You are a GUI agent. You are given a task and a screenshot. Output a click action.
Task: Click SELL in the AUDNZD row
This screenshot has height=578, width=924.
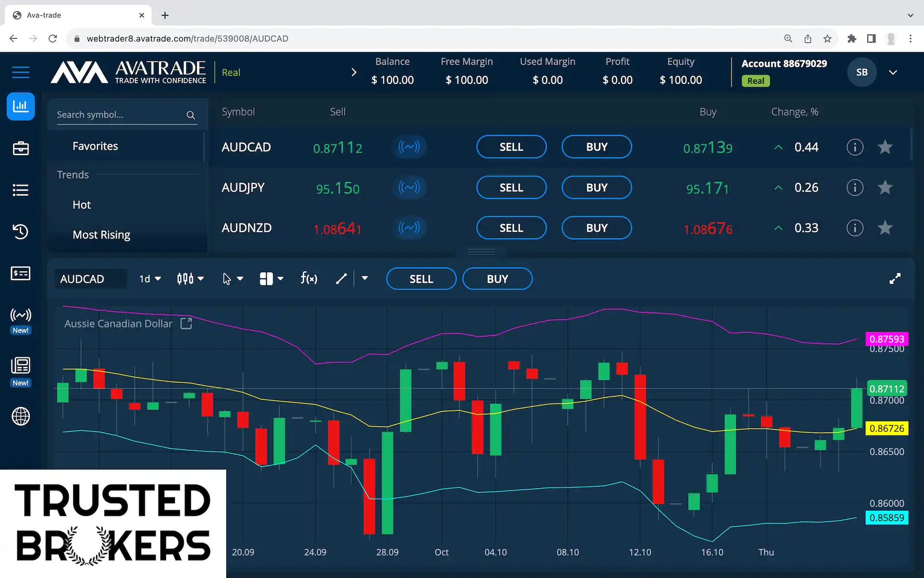click(511, 228)
